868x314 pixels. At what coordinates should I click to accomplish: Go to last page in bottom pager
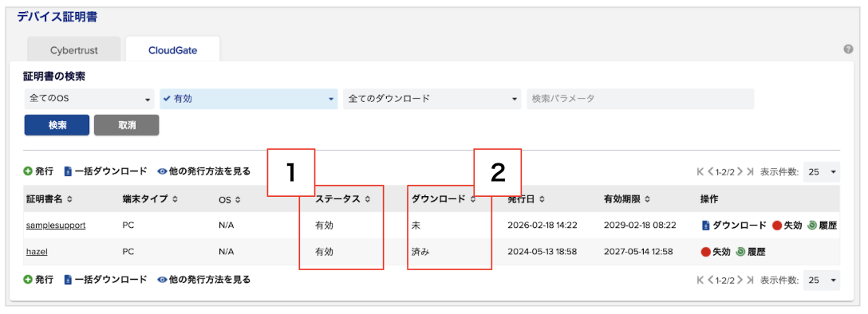pyautogui.click(x=750, y=281)
